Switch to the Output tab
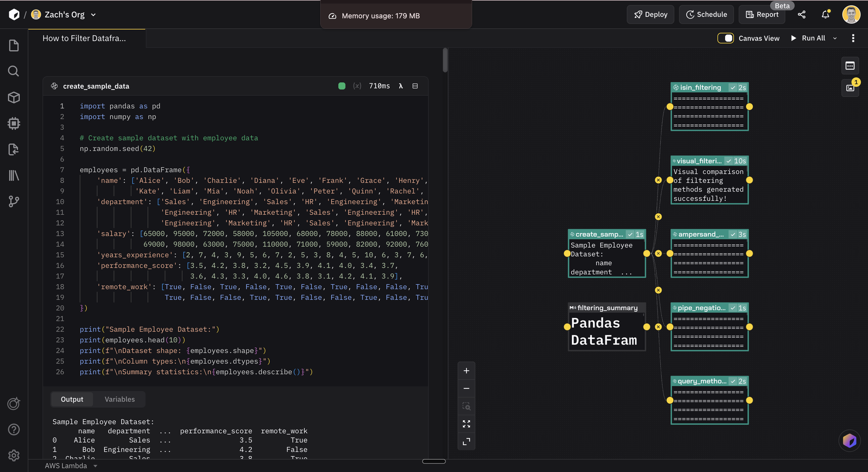 72,399
